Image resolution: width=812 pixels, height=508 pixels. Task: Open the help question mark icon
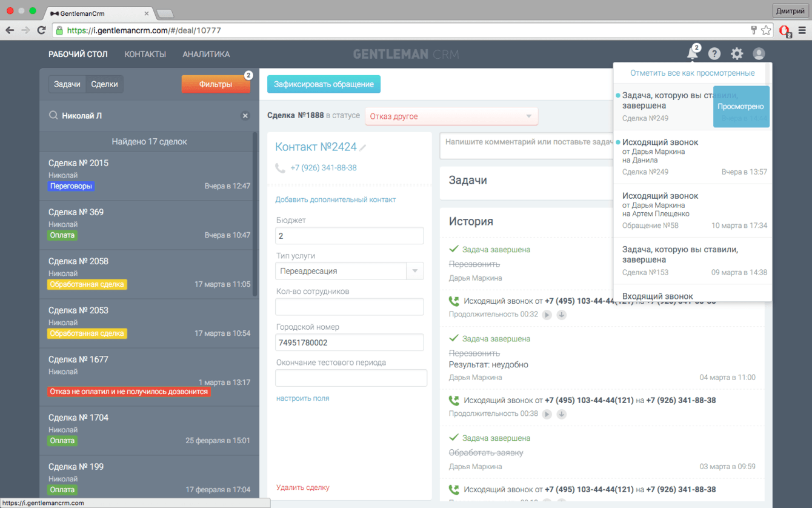[x=714, y=54]
